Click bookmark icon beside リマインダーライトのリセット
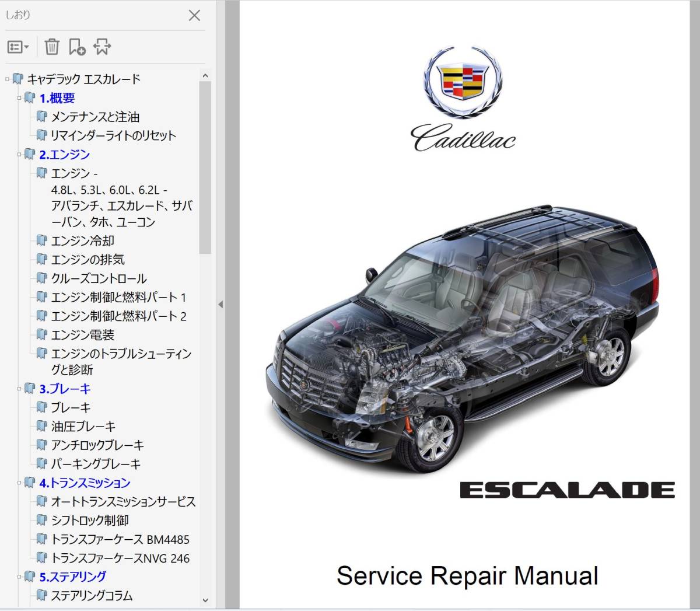The height and width of the screenshot is (611, 700). (x=41, y=135)
